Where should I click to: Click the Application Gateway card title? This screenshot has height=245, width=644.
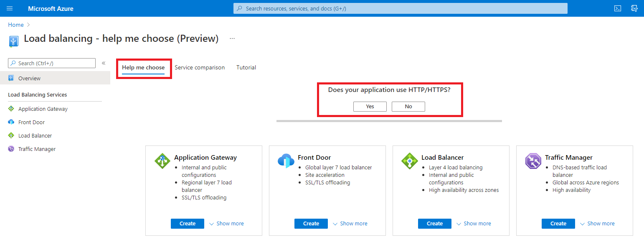coord(205,158)
